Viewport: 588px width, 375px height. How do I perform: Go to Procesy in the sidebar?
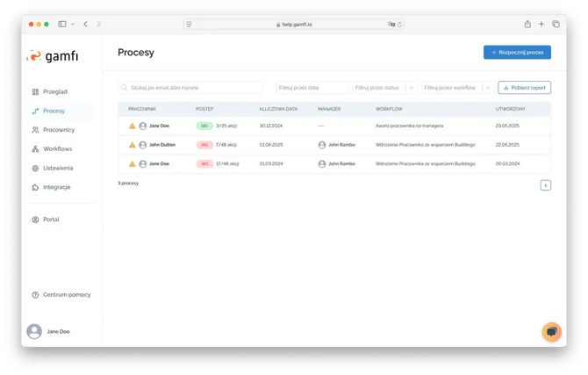tap(54, 111)
